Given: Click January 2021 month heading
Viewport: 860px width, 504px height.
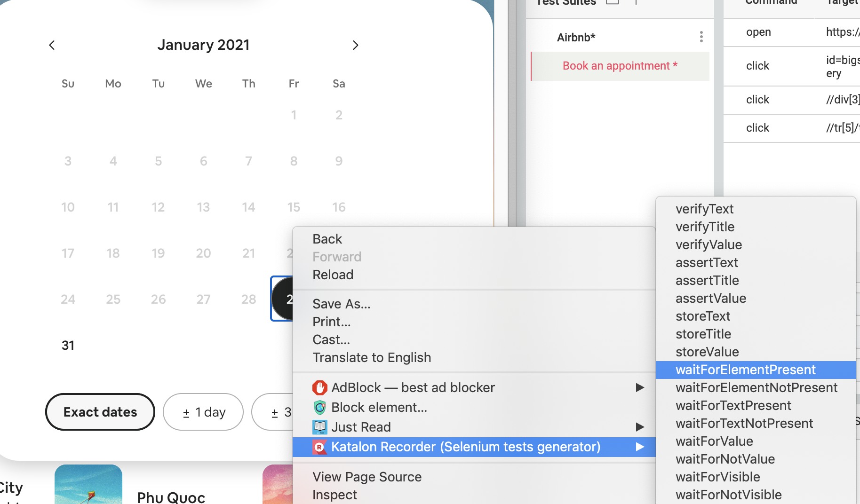Looking at the screenshot, I should pyautogui.click(x=203, y=45).
